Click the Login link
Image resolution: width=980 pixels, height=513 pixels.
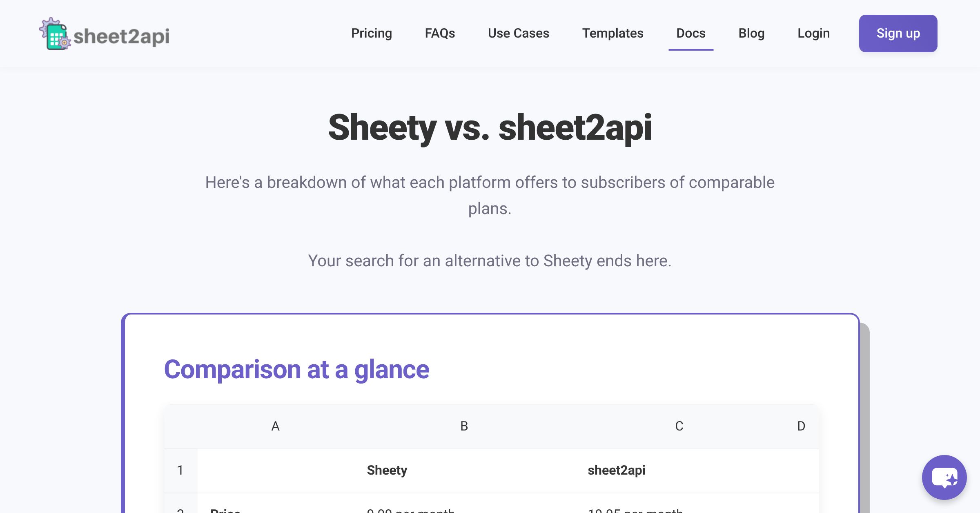tap(813, 33)
